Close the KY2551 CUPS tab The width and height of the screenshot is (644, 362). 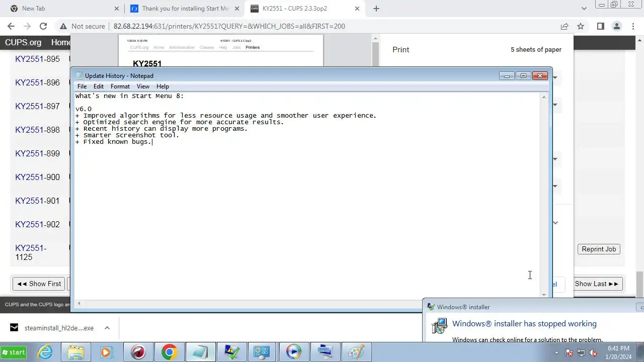coord(357,9)
